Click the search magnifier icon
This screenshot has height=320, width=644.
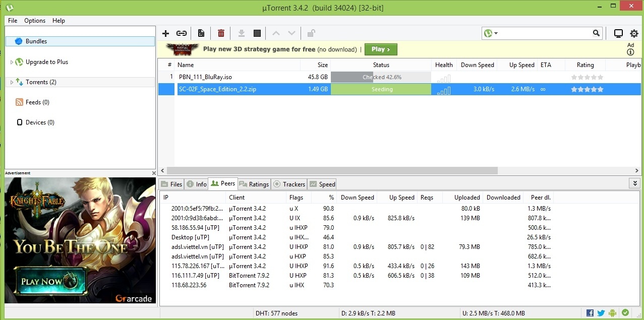[x=597, y=33]
